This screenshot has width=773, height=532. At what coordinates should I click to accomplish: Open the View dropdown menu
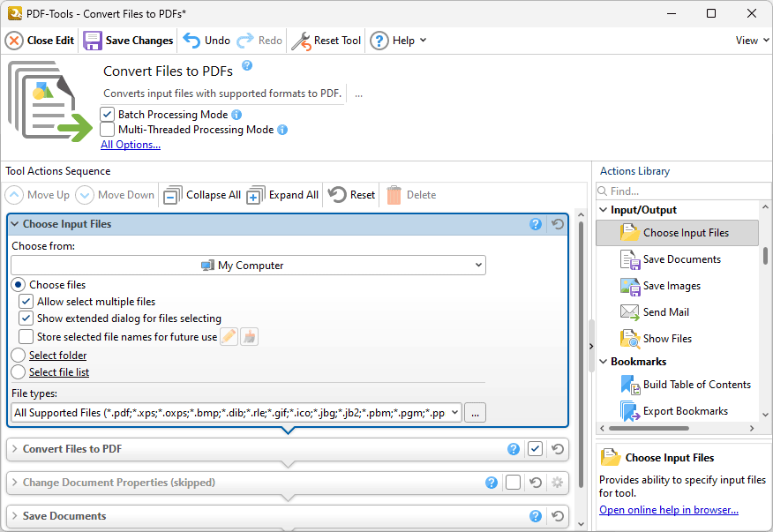[x=752, y=41]
